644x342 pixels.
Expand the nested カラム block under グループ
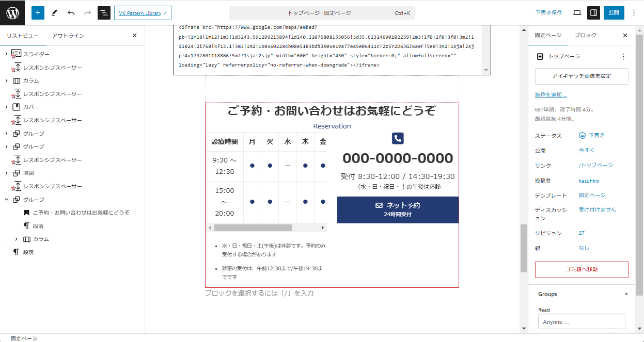(x=17, y=239)
